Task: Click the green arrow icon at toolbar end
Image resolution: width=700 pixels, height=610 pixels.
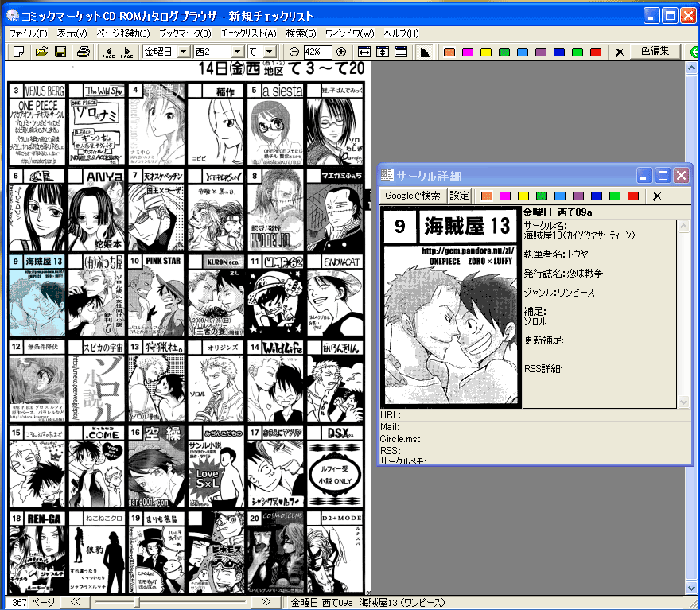Action: point(694,52)
